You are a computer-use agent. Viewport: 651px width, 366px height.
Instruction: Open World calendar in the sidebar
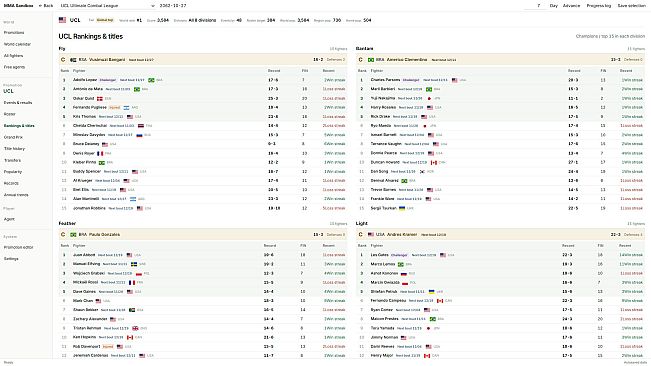pyautogui.click(x=17, y=44)
